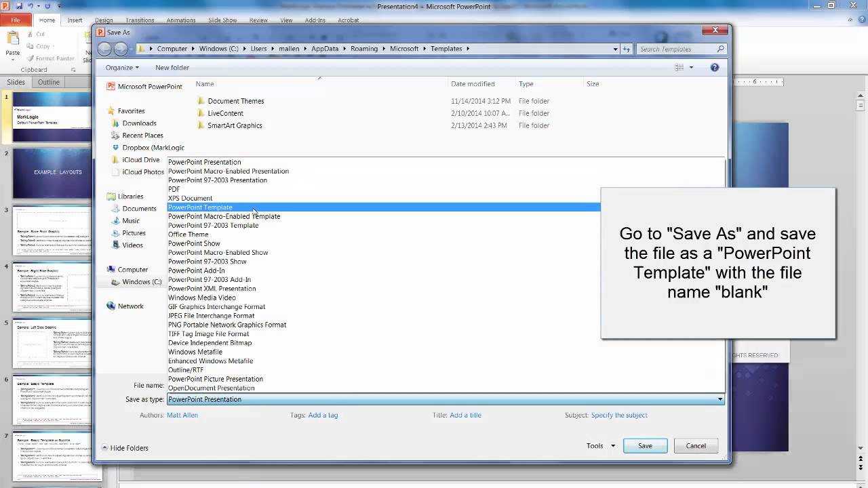Image resolution: width=868 pixels, height=488 pixels.
Task: Expand the address bar path dropdown
Action: tap(614, 48)
